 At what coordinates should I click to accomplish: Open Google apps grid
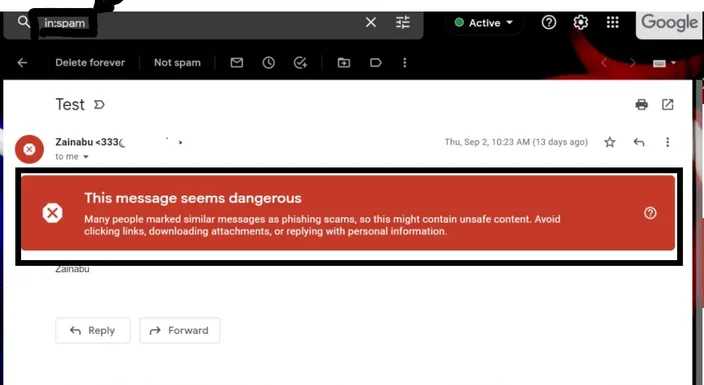point(612,22)
